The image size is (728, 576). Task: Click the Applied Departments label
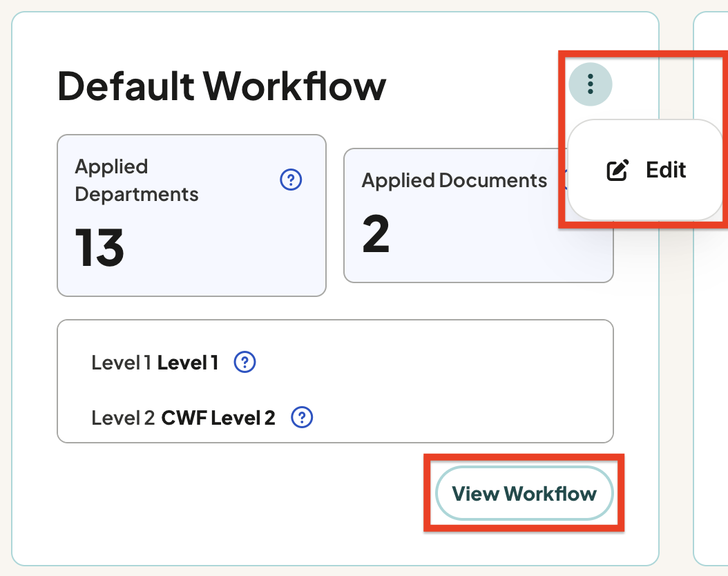(137, 180)
